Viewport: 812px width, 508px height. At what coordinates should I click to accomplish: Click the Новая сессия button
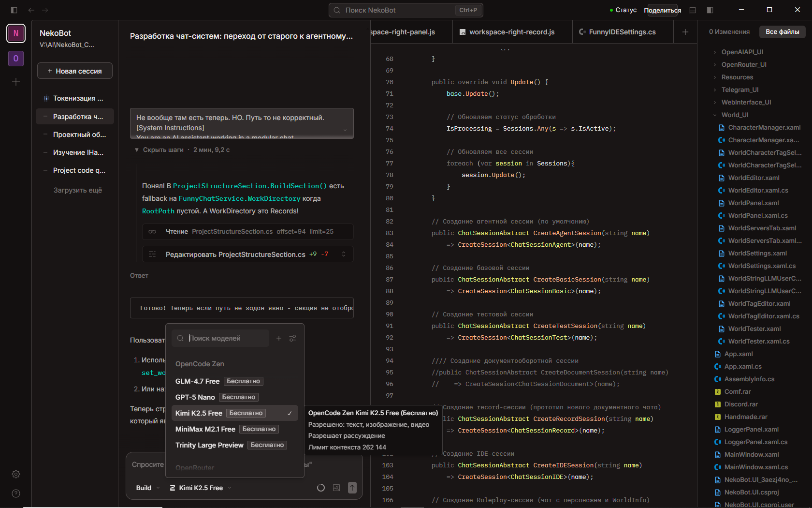point(75,71)
